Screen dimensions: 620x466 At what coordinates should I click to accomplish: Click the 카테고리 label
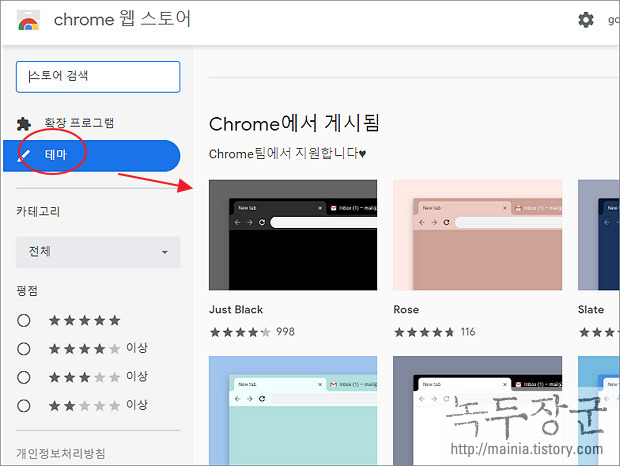pos(38,211)
